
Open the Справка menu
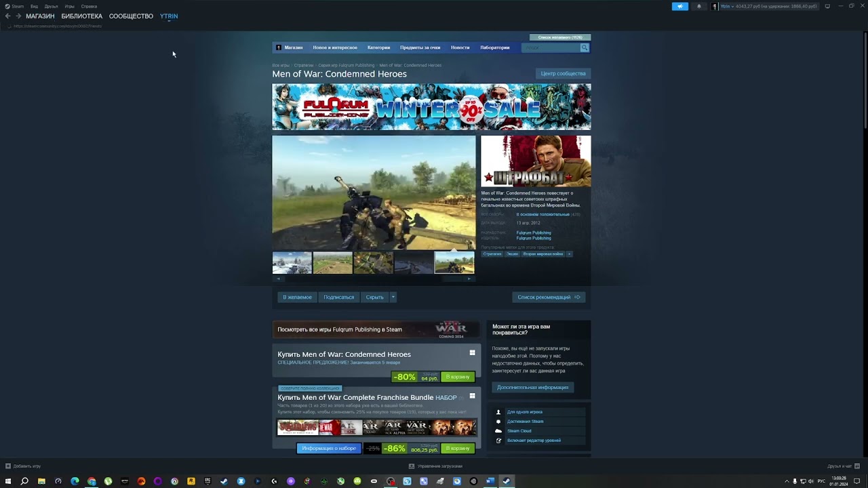[89, 6]
